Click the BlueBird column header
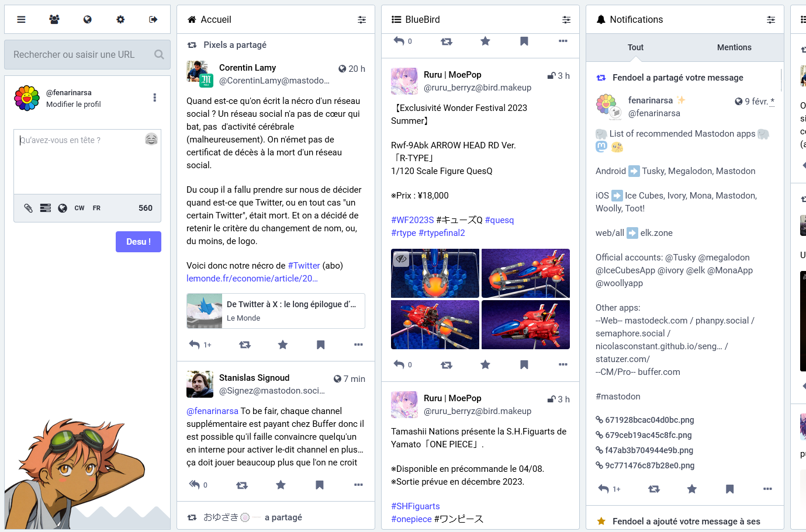 [416, 19]
